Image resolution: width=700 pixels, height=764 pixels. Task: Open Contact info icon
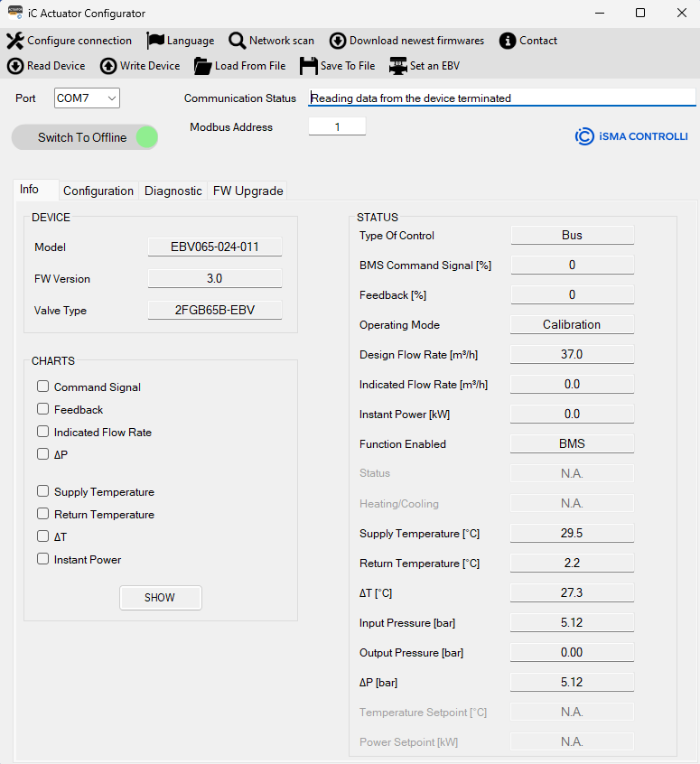coord(508,41)
